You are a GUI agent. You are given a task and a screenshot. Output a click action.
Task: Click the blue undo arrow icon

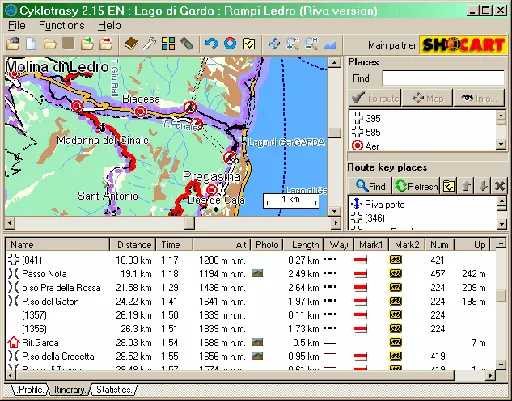pos(211,44)
